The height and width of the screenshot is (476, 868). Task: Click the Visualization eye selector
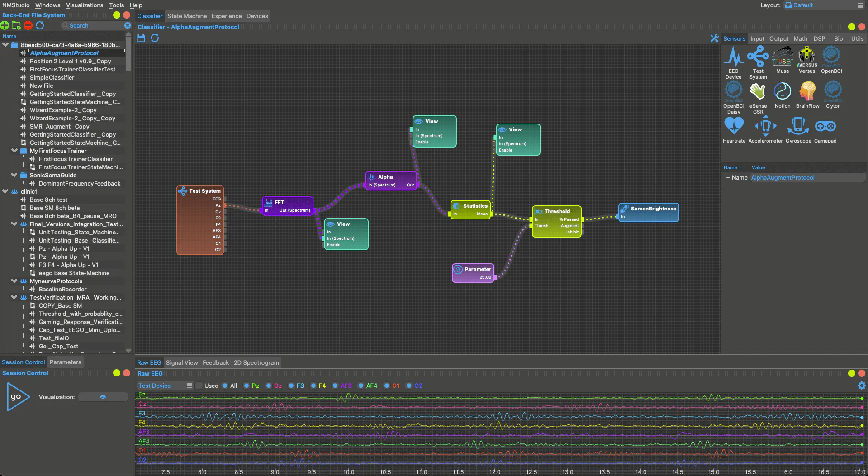[x=103, y=397]
